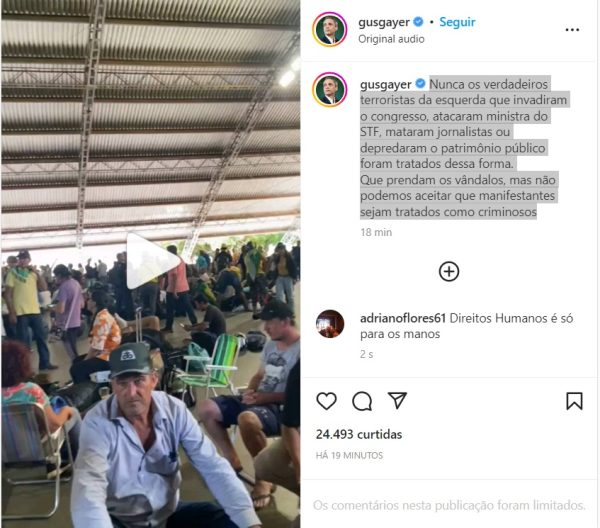This screenshot has width=600, height=528.
Task: Click the 18 min caption timestamp
Action: [376, 232]
